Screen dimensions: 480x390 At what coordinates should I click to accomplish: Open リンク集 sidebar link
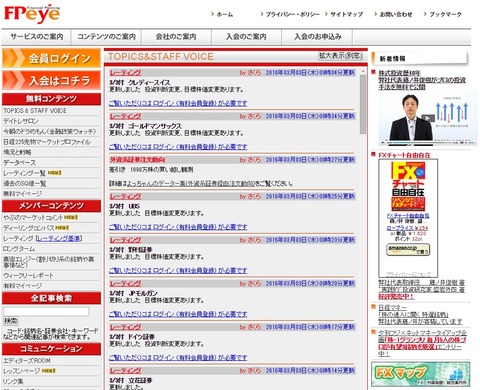coord(13,381)
